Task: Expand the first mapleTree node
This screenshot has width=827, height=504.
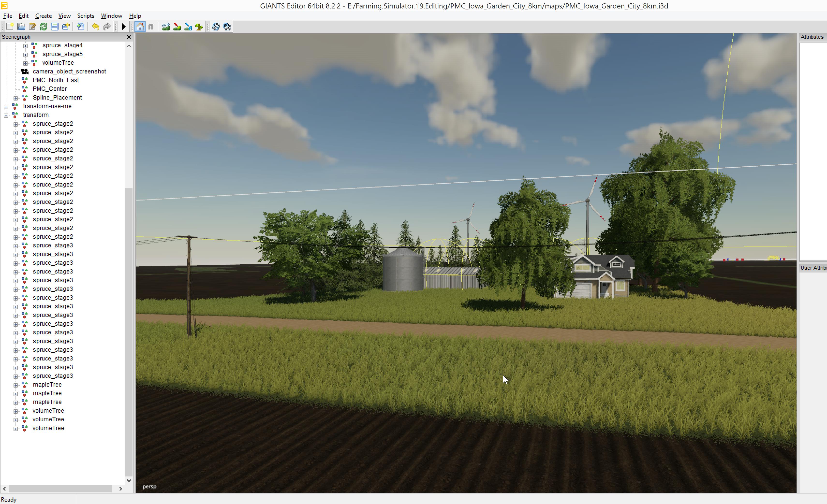Action: 16,385
